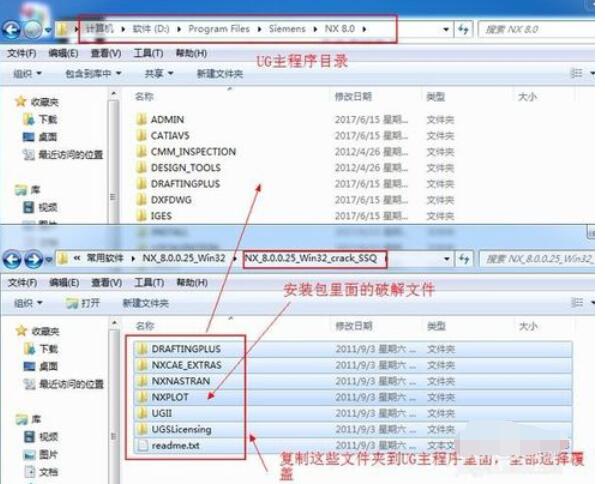This screenshot has width=605, height=484.
Task: Select ADMIN folder icon in top window
Action: coord(142,119)
